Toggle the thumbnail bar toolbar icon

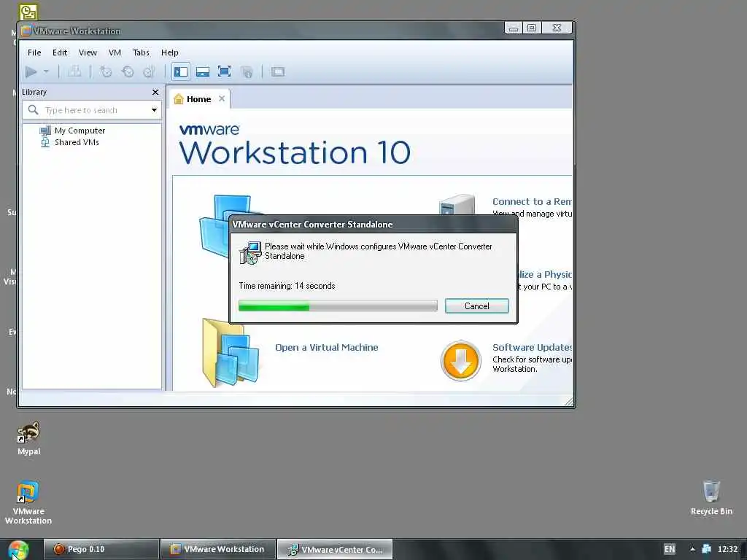click(203, 72)
